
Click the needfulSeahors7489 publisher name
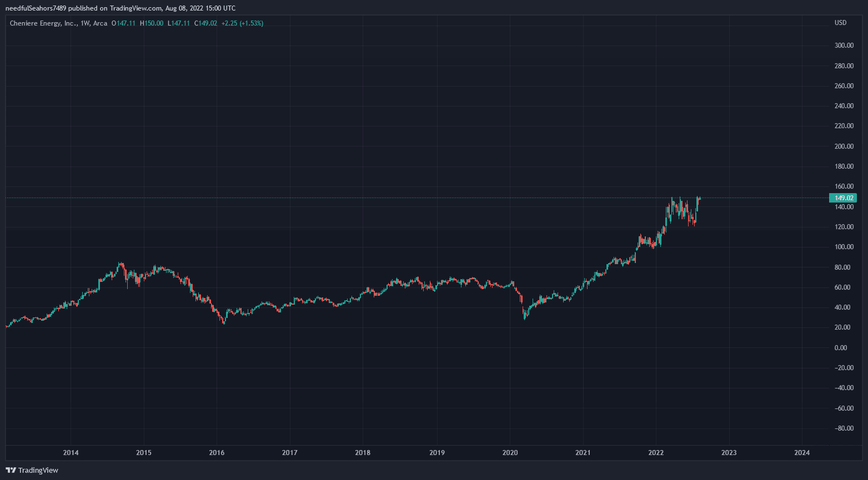tap(36, 8)
